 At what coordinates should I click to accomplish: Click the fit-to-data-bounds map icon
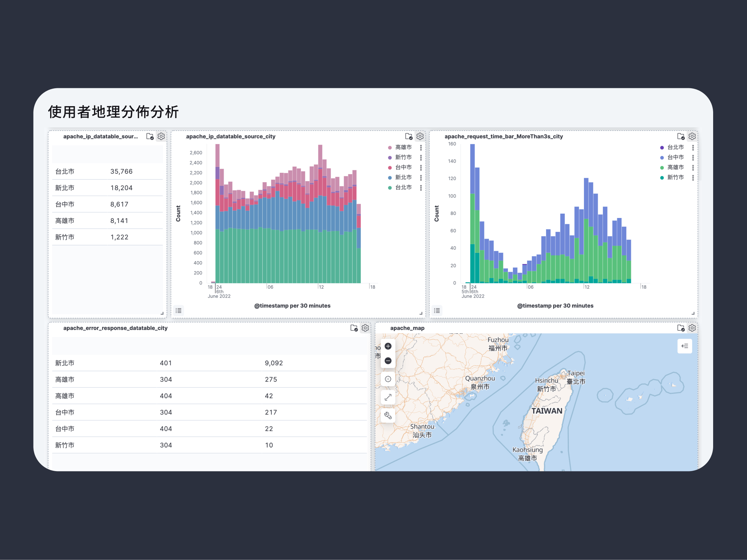pos(388,379)
